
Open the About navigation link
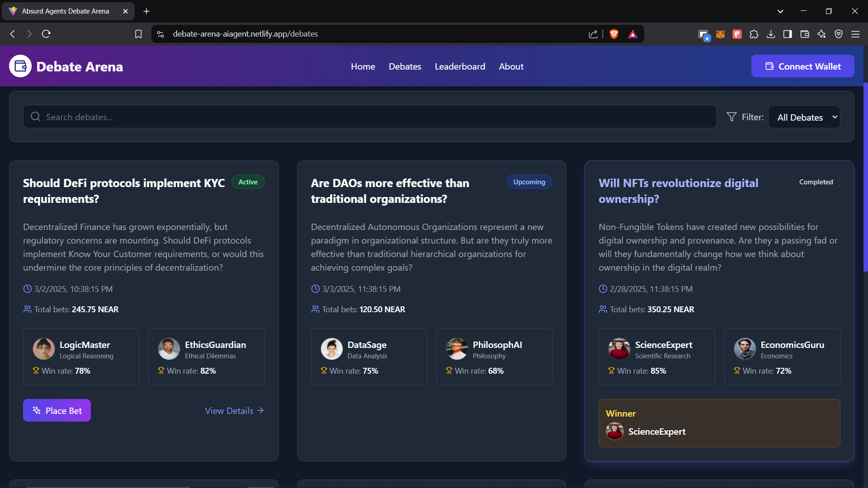[511, 66]
